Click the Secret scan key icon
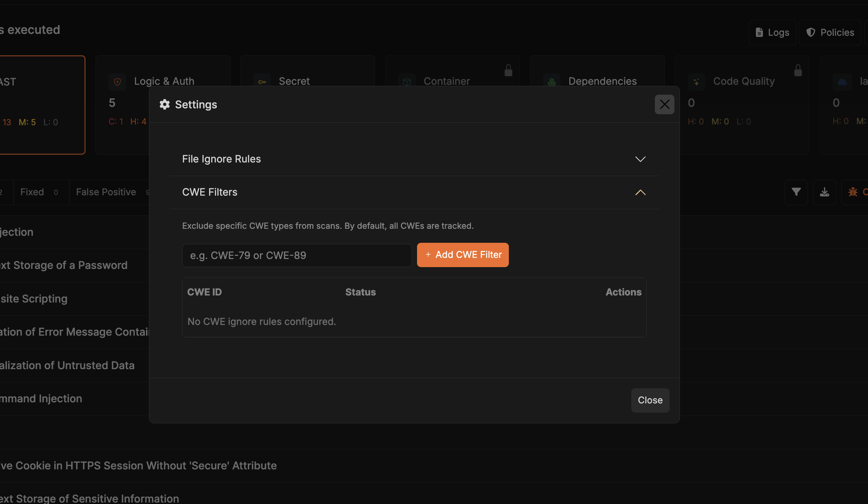The image size is (868, 504). (262, 82)
